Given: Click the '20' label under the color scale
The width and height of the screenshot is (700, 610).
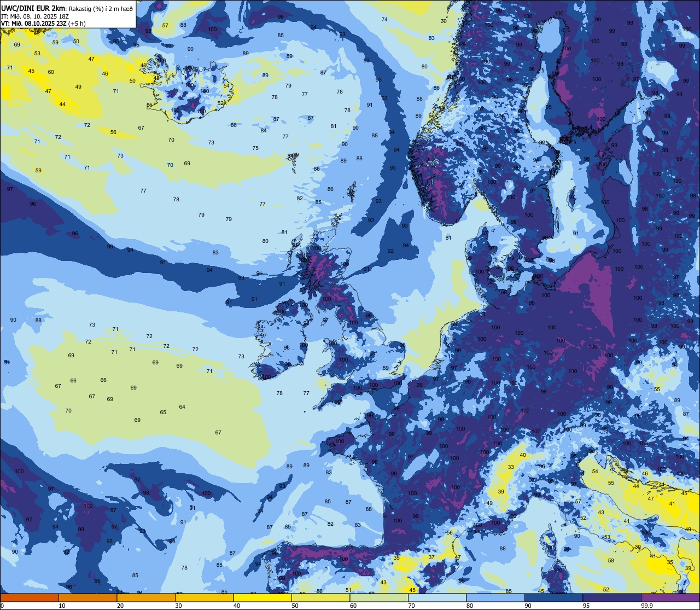Looking at the screenshot, I should click(x=120, y=606).
